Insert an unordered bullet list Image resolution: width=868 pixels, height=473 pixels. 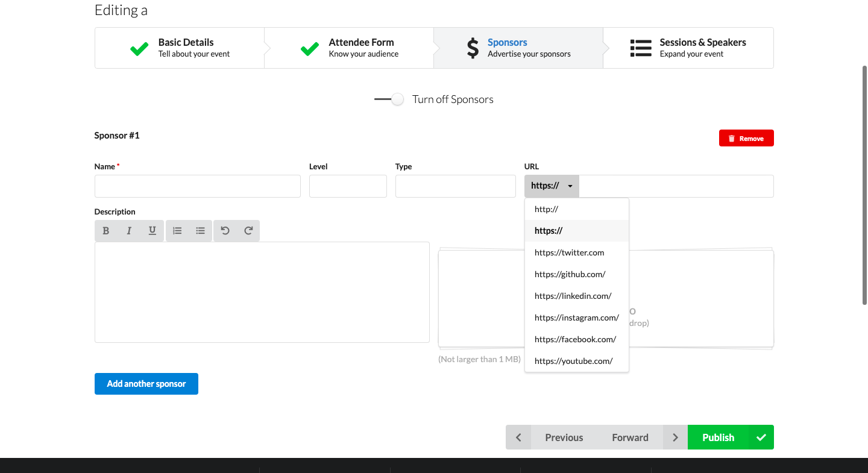click(x=200, y=231)
